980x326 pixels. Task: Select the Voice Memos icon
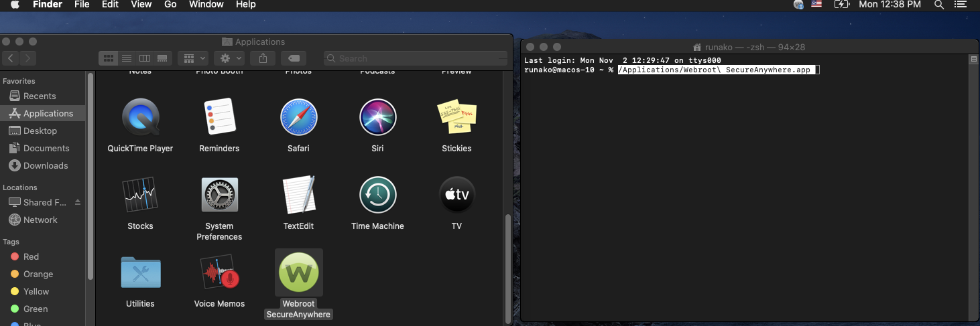(x=219, y=272)
